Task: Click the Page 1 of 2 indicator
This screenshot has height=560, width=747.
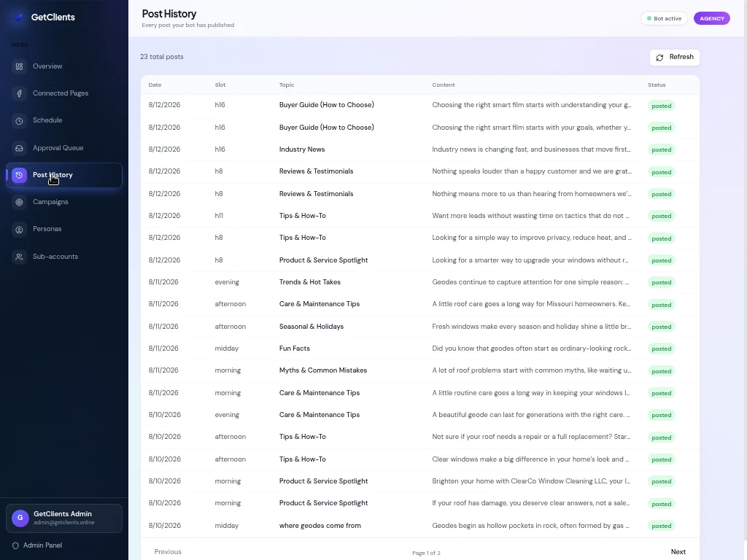Action: [x=426, y=553]
